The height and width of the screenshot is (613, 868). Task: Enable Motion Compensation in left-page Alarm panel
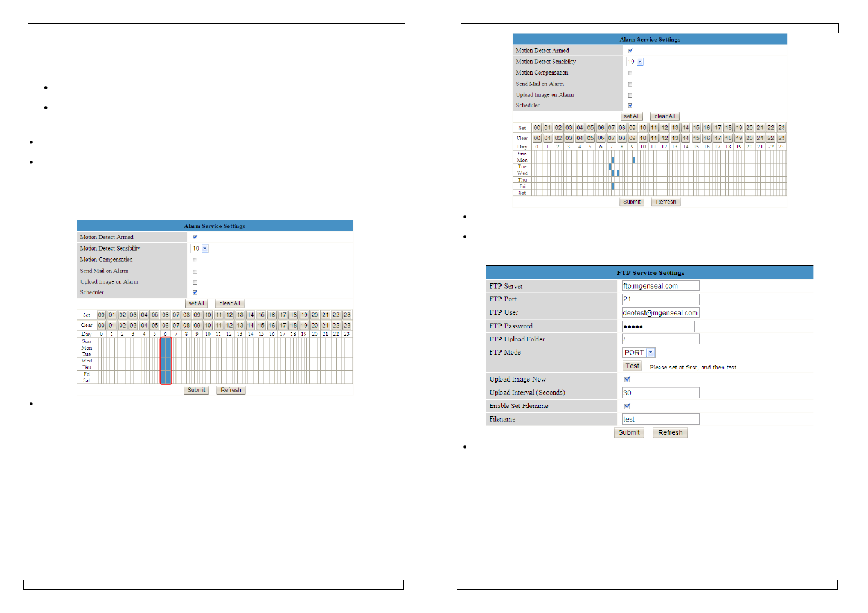pos(195,260)
